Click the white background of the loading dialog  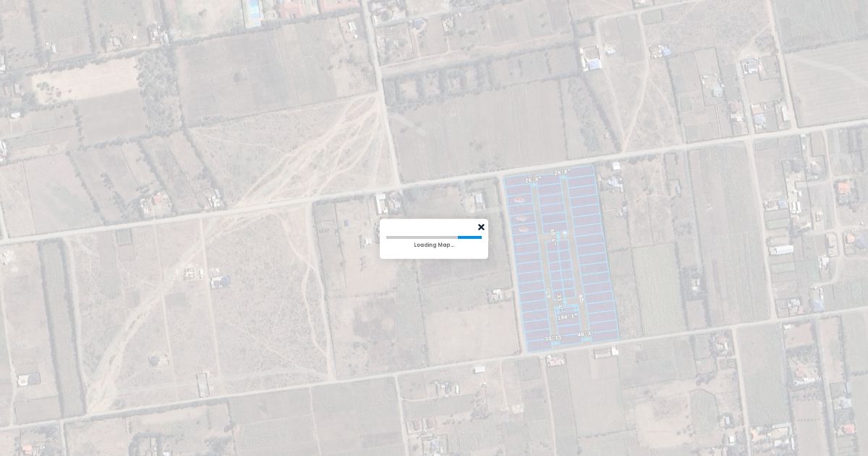405,250
